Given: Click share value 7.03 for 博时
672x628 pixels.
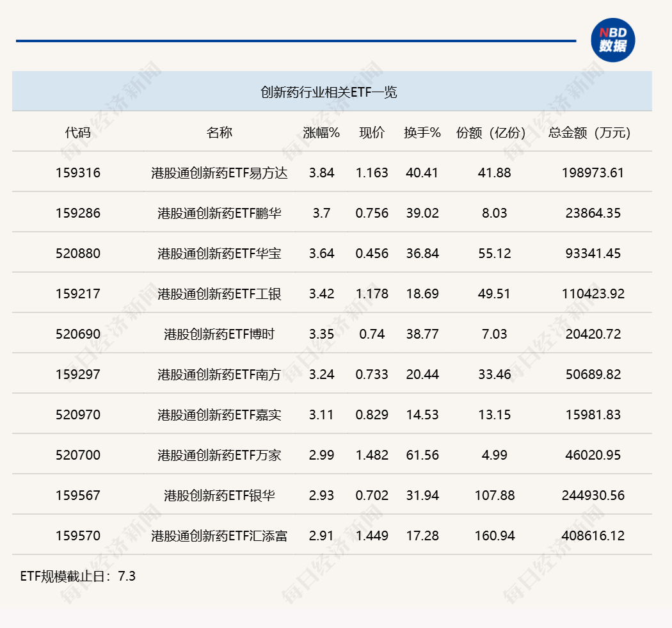Looking at the screenshot, I should [495, 334].
